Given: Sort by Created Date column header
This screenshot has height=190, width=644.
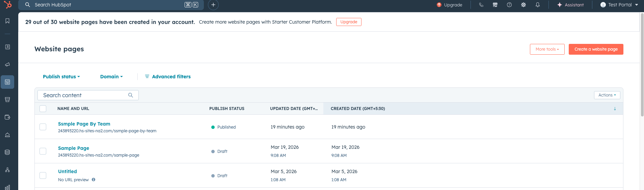Looking at the screenshot, I should [358, 109].
